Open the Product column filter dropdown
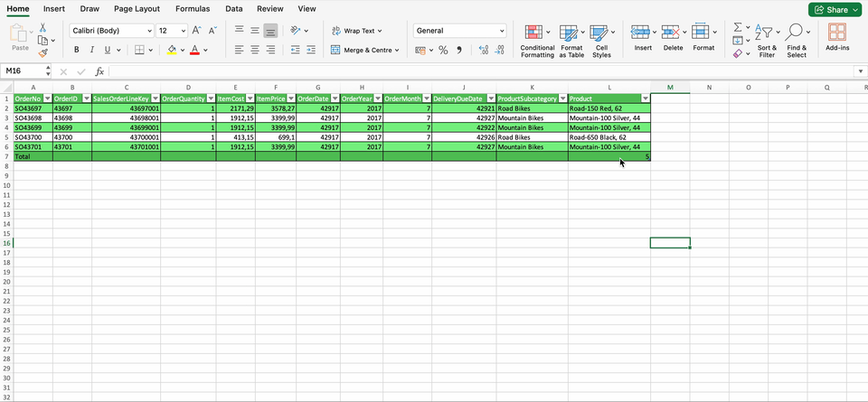Image resolution: width=868 pixels, height=402 pixels. [645, 98]
